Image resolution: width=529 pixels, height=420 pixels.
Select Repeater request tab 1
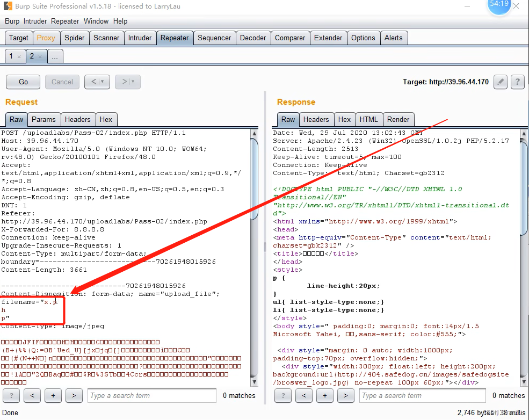coord(11,56)
